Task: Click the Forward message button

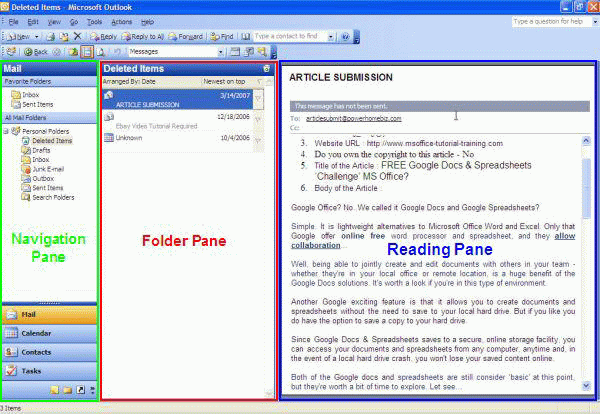Action: click(x=186, y=37)
